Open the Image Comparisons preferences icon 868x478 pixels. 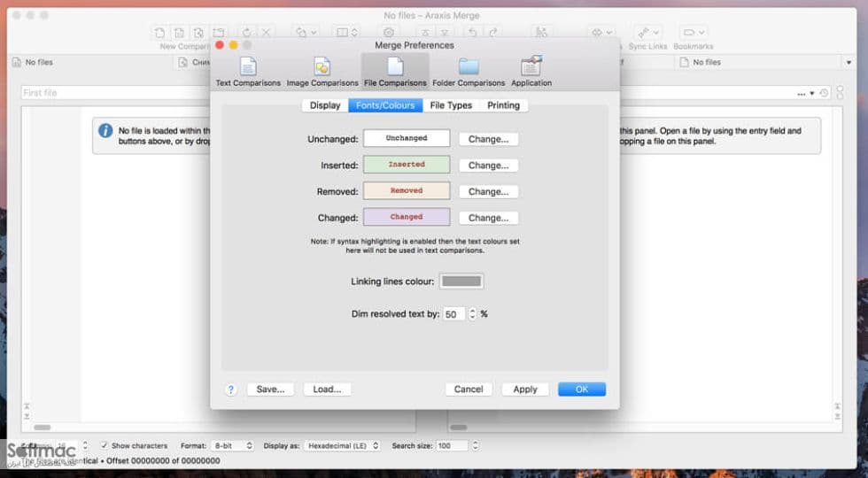point(322,66)
